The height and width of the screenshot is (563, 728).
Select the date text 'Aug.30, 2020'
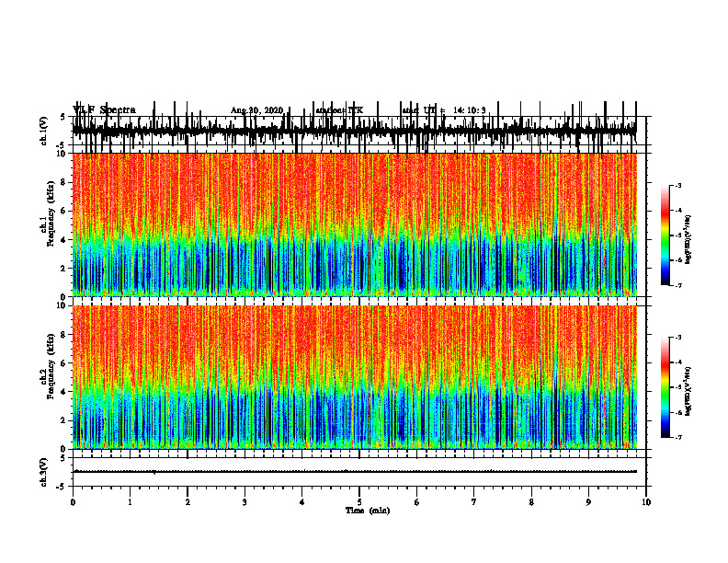(x=256, y=110)
